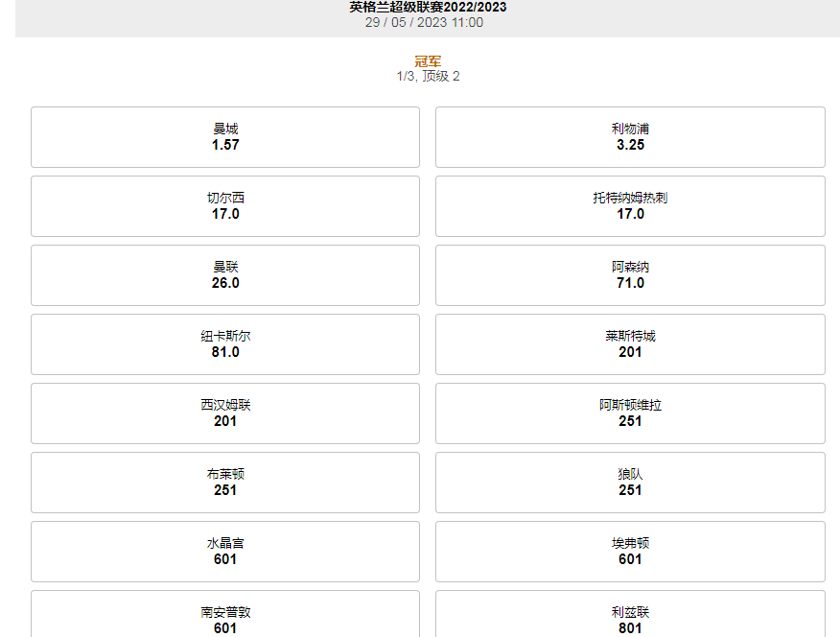Image resolution: width=840 pixels, height=637 pixels.
Task: Pick the 南安普敦 outright bet
Action: 225,617
